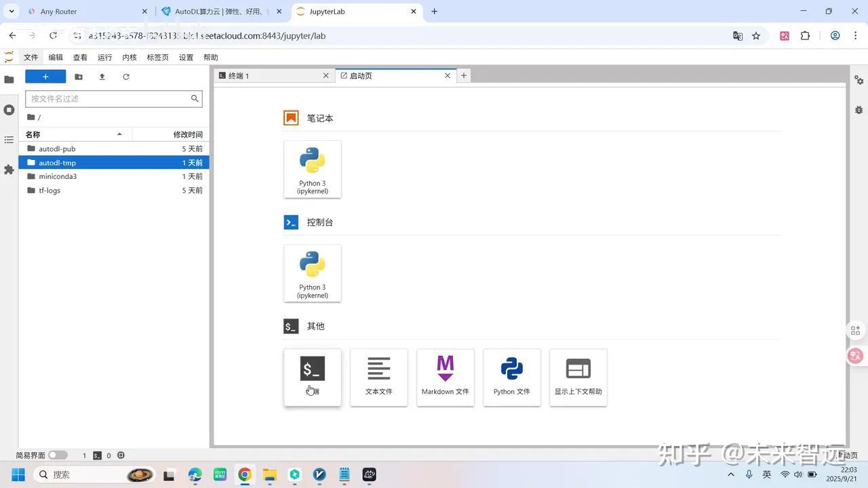The width and height of the screenshot is (868, 488).
Task: Add a new tab in work area
Action: pyautogui.click(x=464, y=76)
